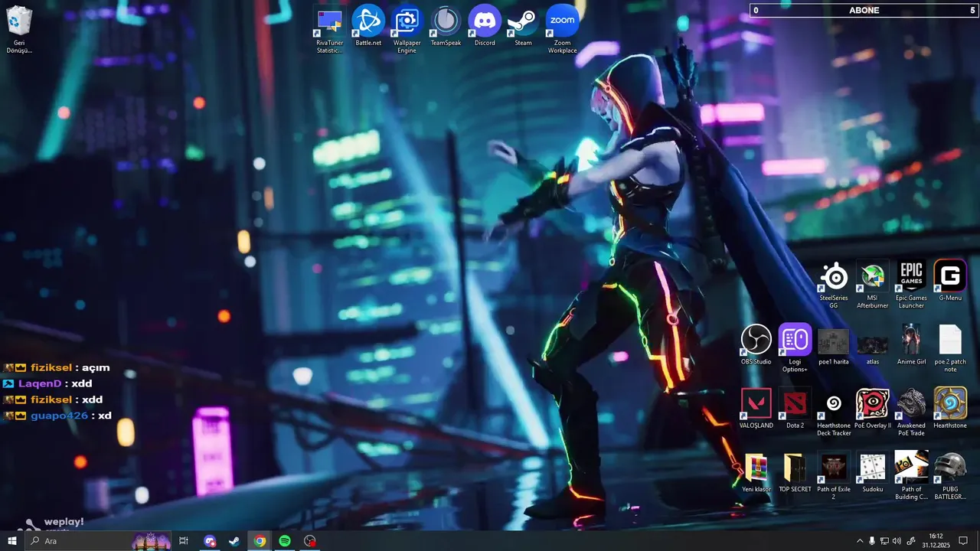Select the Path of Exile 2 shortcut
The height and width of the screenshot is (551, 980).
click(x=834, y=476)
